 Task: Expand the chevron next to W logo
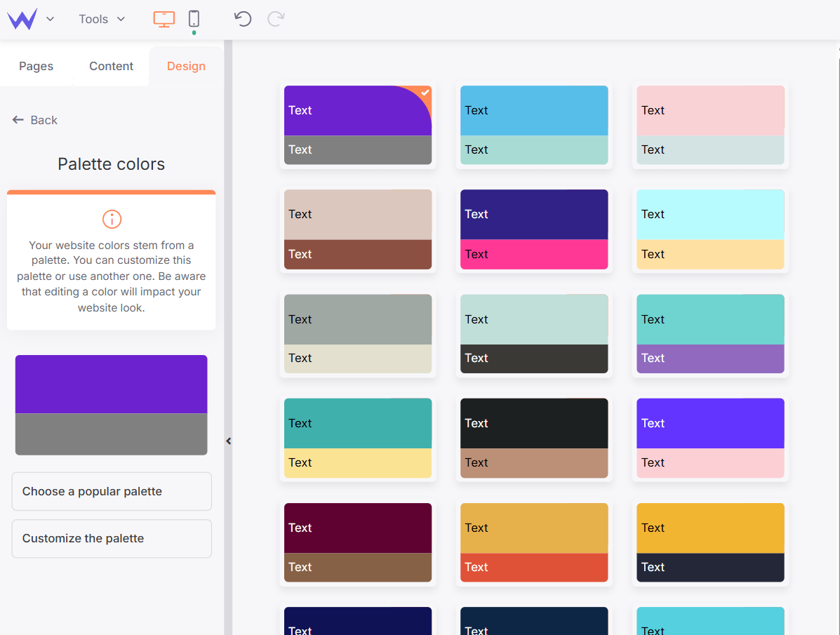51,19
